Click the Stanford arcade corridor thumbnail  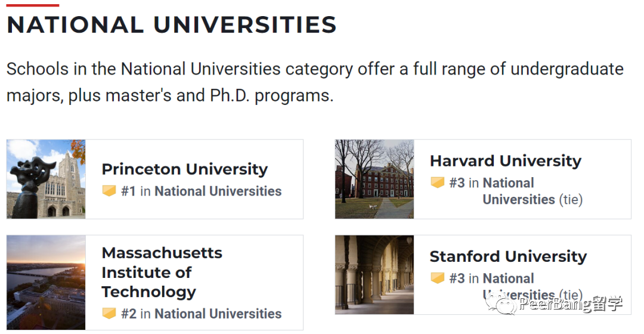coord(374,274)
